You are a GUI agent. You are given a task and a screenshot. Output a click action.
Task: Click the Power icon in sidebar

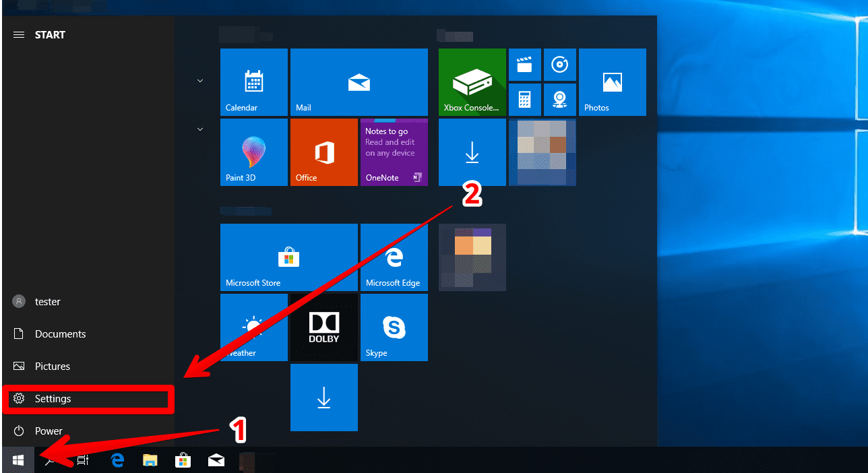(19, 431)
